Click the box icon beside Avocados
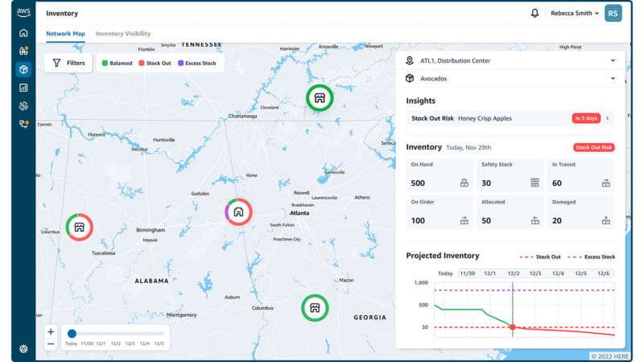The image size is (644, 362). click(410, 78)
